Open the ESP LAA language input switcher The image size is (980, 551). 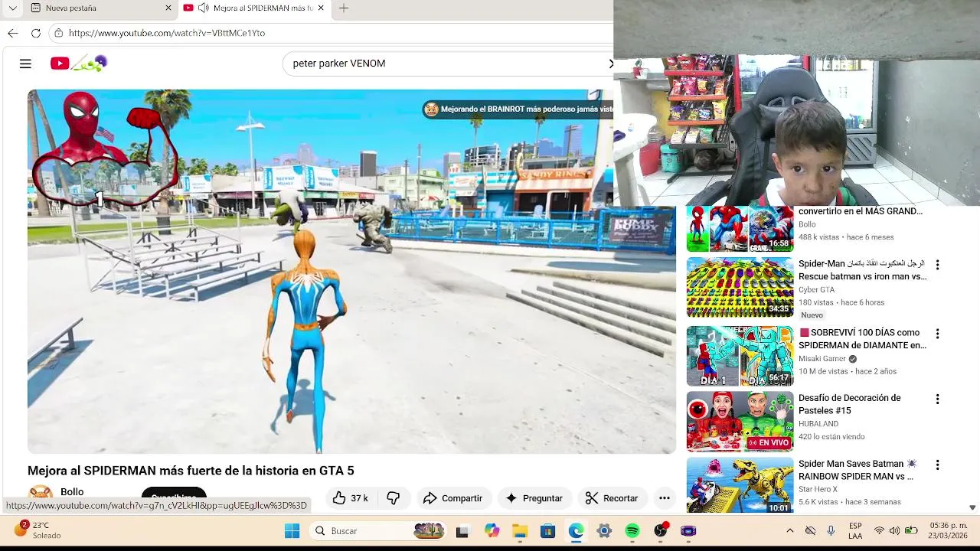855,531
